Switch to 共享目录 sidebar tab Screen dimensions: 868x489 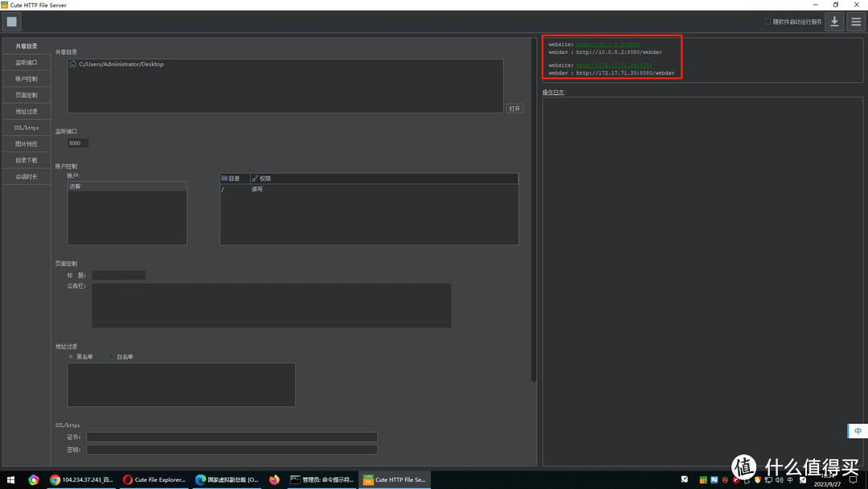(x=27, y=46)
